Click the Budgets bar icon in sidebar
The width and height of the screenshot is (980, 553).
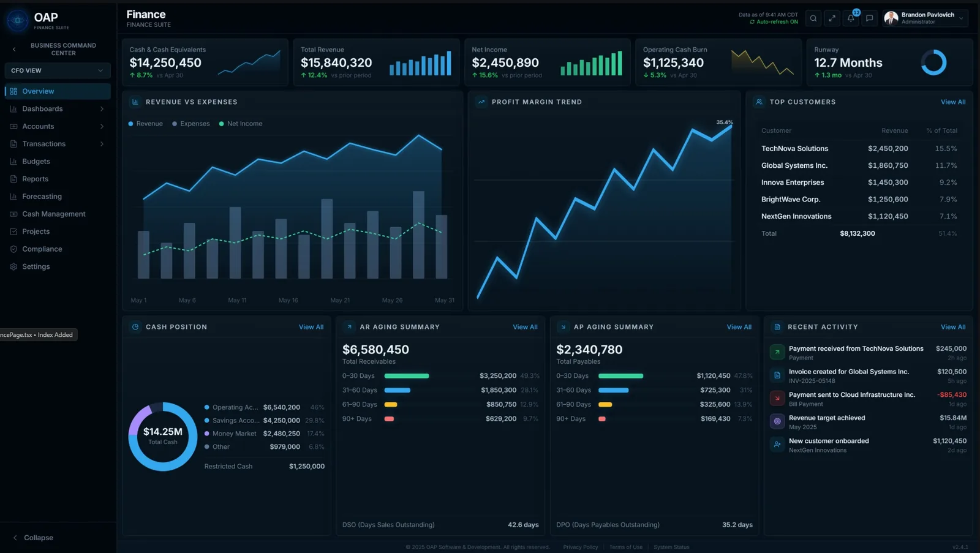[x=13, y=162]
